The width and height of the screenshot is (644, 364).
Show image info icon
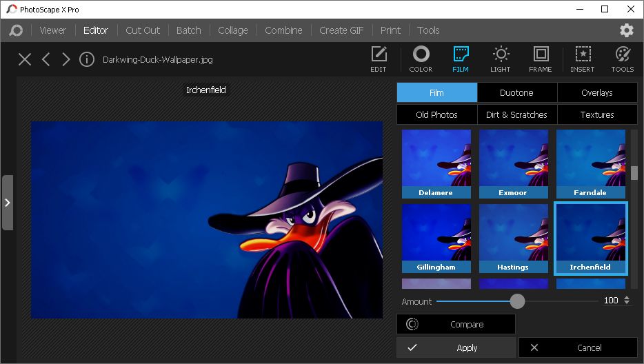87,59
